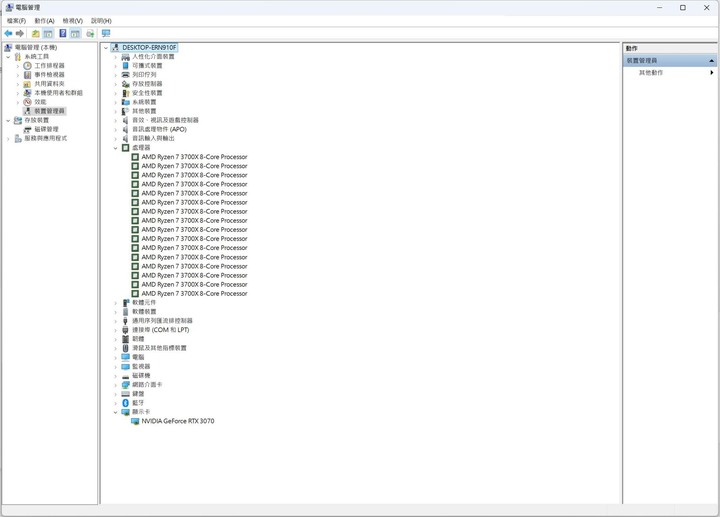This screenshot has width=720, height=517.
Task: Click the Back arrow toolbar icon
Action: coord(8,34)
